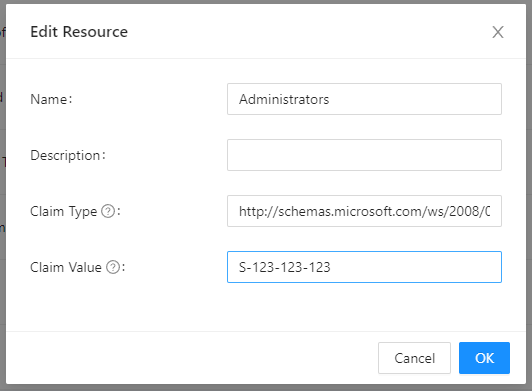
Task: Confirm changes with the OK button
Action: coord(484,358)
